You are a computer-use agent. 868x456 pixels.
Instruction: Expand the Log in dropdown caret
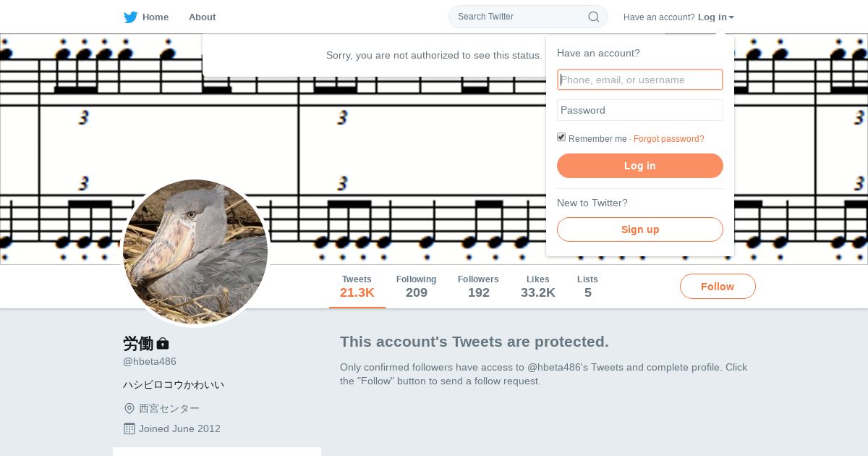[731, 17]
